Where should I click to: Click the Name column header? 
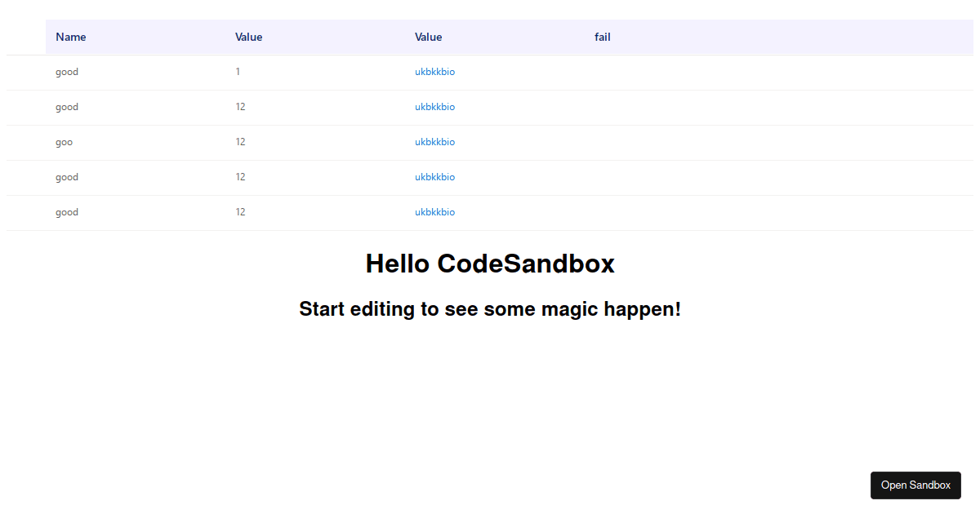click(71, 38)
